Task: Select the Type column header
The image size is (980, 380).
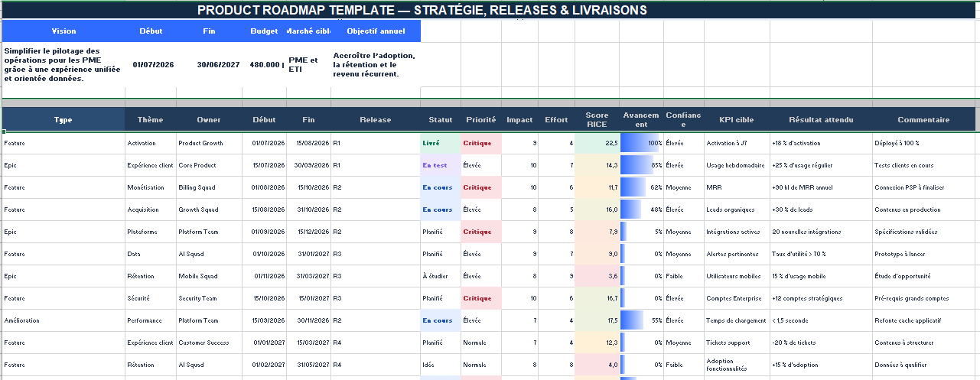Action: (x=63, y=119)
